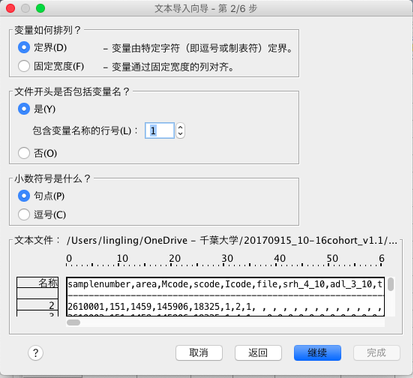This screenshot has width=413, height=378.
Task: Increase the line number with stepper up arrow
Action: point(180,127)
